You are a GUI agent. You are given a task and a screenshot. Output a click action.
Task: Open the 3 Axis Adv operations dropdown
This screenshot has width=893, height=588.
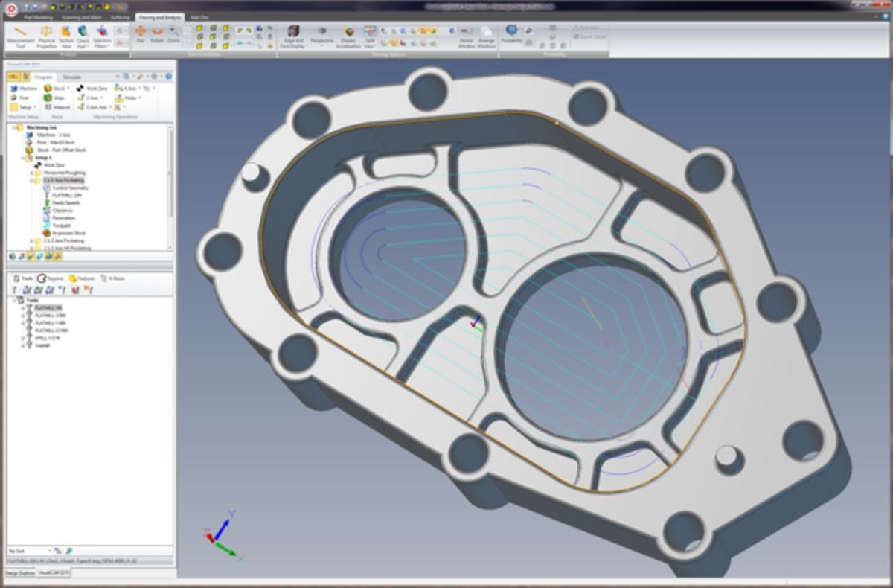coord(95,107)
